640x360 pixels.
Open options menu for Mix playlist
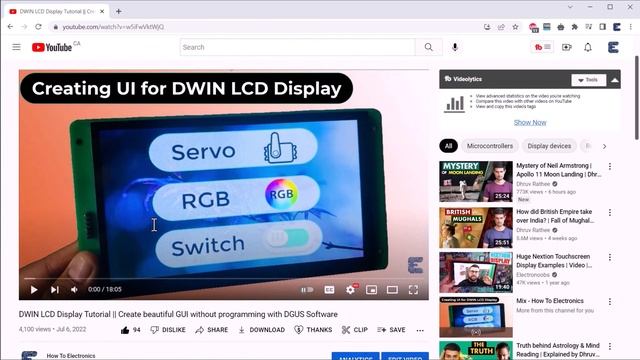pyautogui.click(x=610, y=302)
